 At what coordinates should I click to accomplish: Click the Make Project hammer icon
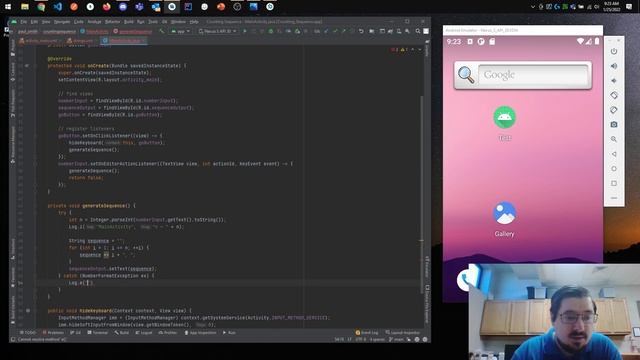coord(162,31)
